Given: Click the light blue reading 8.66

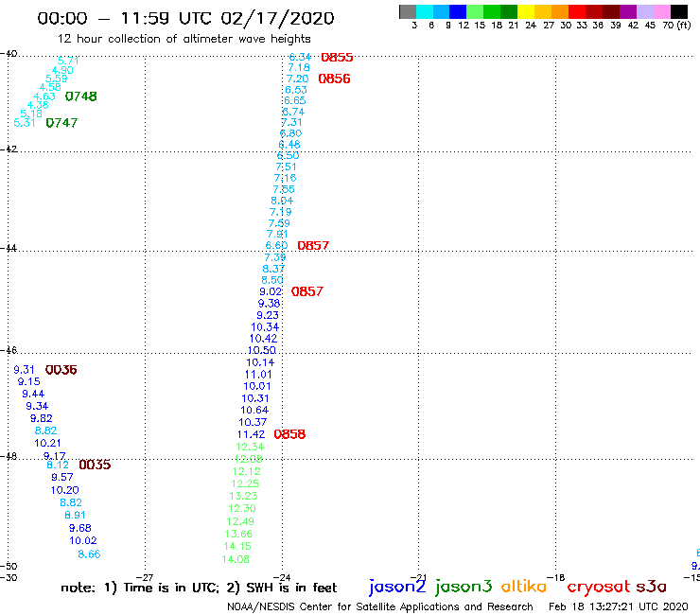Looking at the screenshot, I should [89, 554].
